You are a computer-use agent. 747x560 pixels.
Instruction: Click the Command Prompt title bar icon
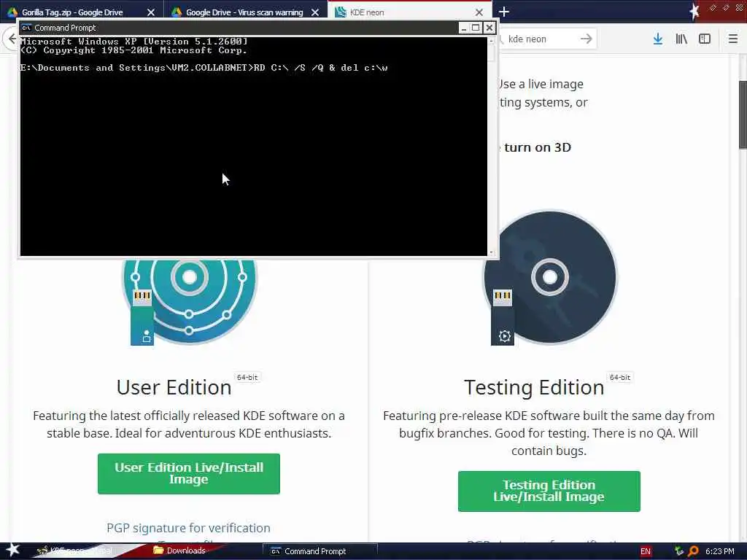point(26,28)
